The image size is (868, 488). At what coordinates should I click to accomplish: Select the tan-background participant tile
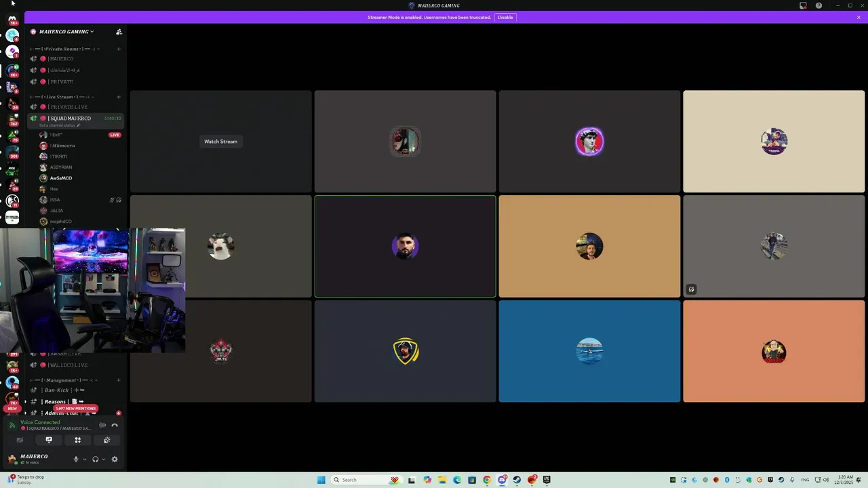point(589,247)
